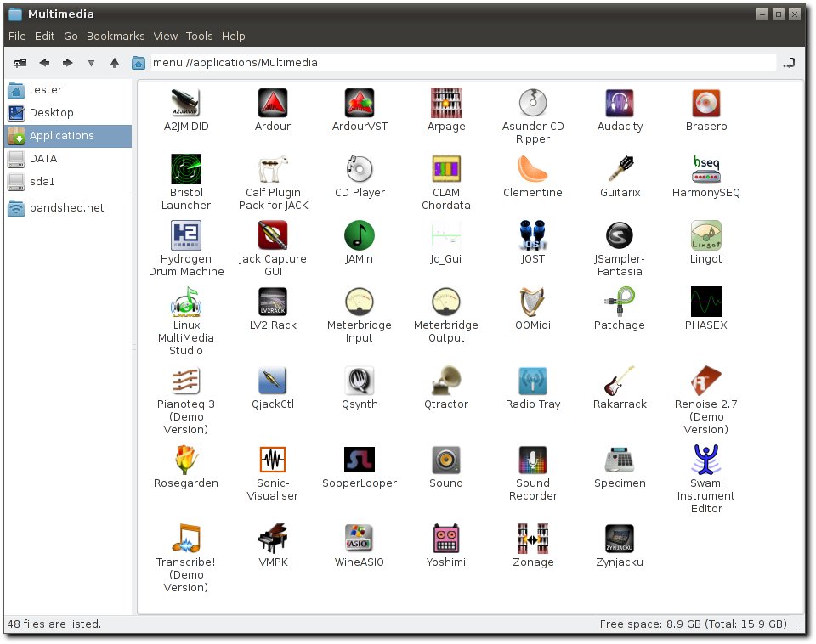Select Meterbridge Output gauge icon
Screen dimensions: 816x644
[446, 302]
